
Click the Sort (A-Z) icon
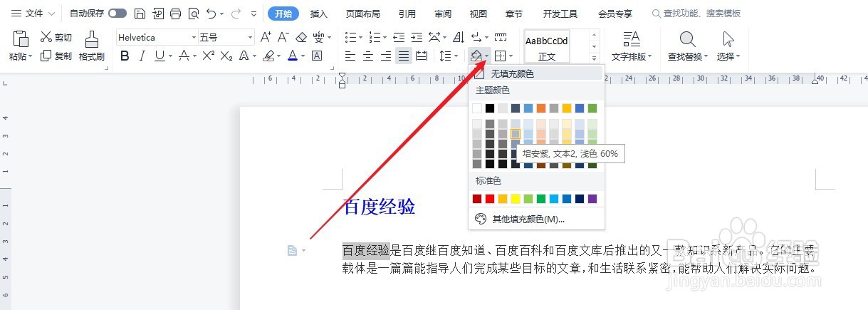point(458,37)
